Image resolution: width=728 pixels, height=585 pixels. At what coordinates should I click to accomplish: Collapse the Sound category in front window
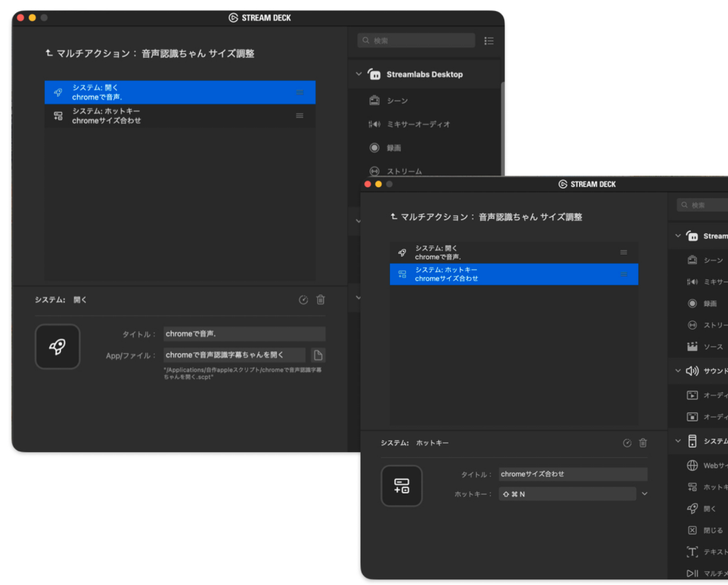678,371
